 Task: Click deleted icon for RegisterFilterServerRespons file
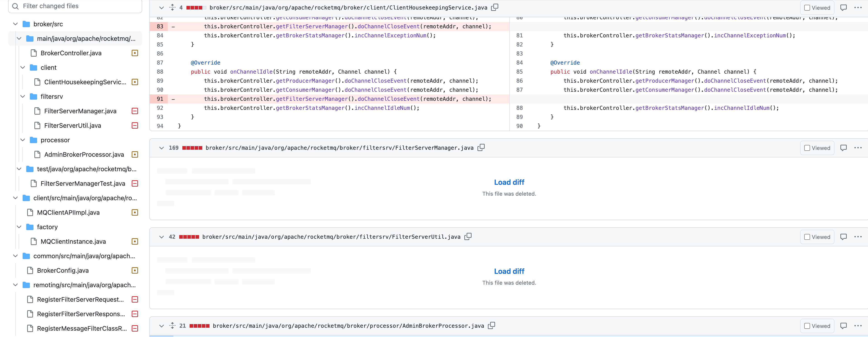[x=135, y=314]
